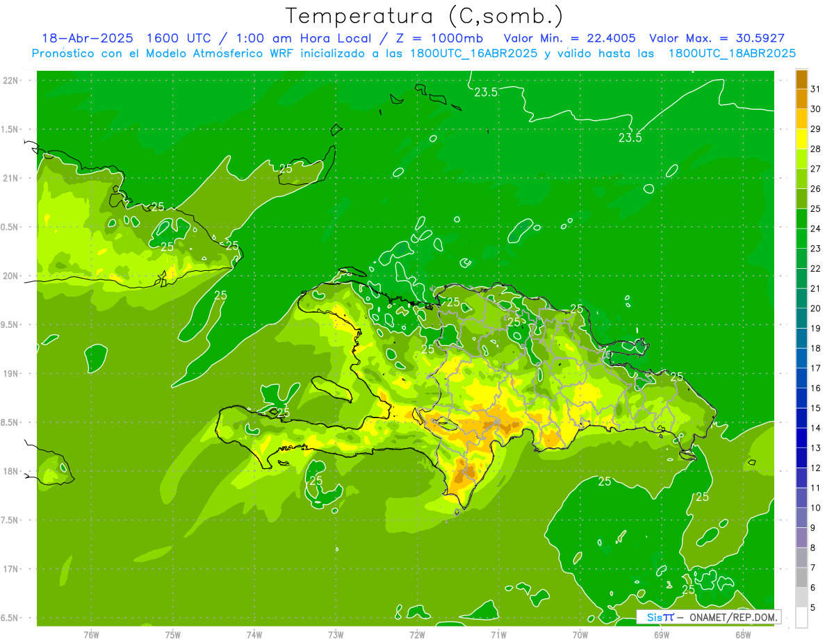This screenshot has height=644, width=834.
Task: Click yellow swatch between 28 and 29
Action: [801, 139]
